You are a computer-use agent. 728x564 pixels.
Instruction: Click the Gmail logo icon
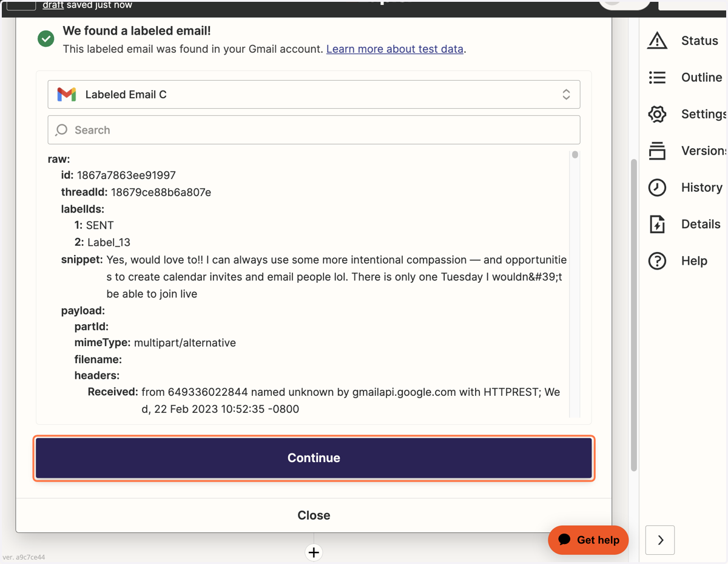67,94
